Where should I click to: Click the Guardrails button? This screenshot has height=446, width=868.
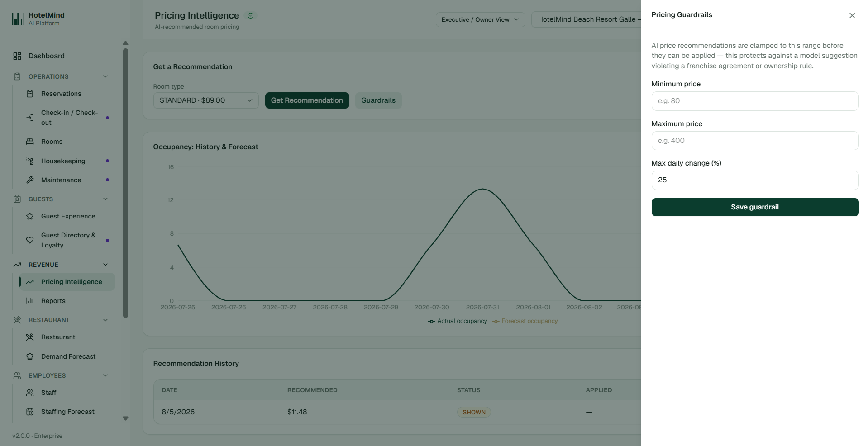click(378, 100)
